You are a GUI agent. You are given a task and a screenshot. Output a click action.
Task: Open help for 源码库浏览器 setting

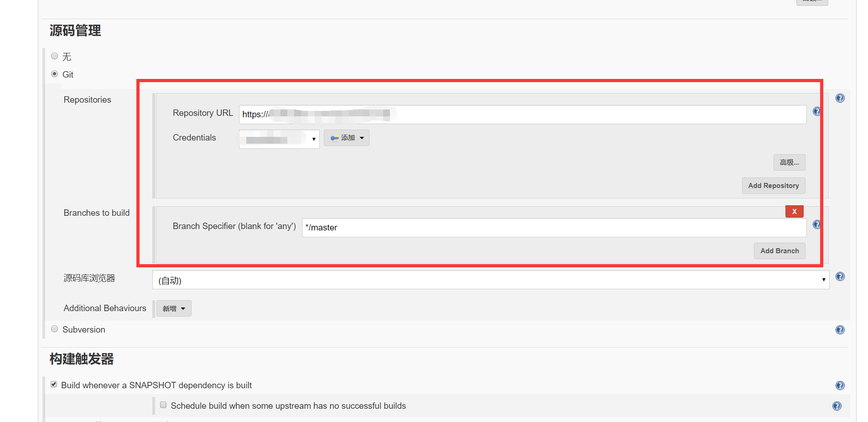pyautogui.click(x=840, y=276)
